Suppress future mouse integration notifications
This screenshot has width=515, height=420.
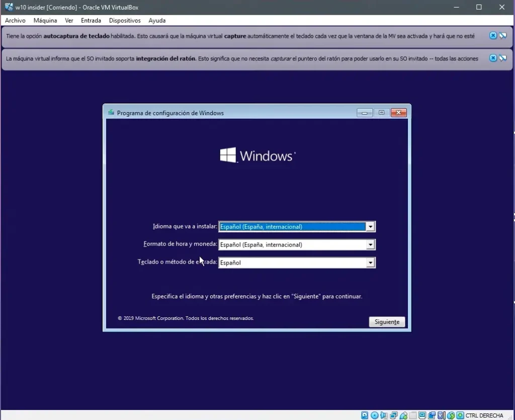click(503, 58)
